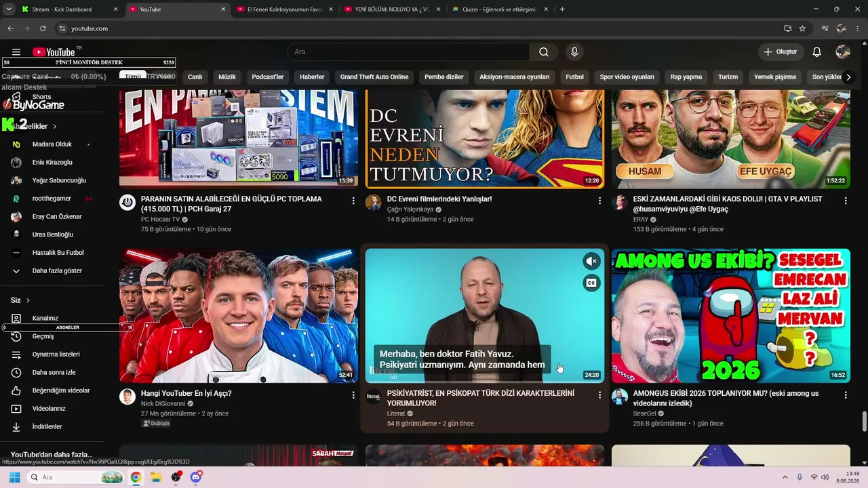Click the install app icon in address bar
This screenshot has height=488, width=868.
click(x=787, y=28)
